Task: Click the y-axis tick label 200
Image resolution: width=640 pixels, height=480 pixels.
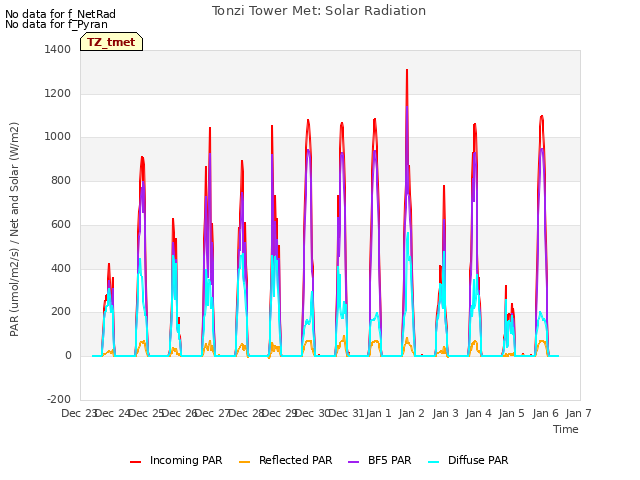Action: [x=61, y=312]
